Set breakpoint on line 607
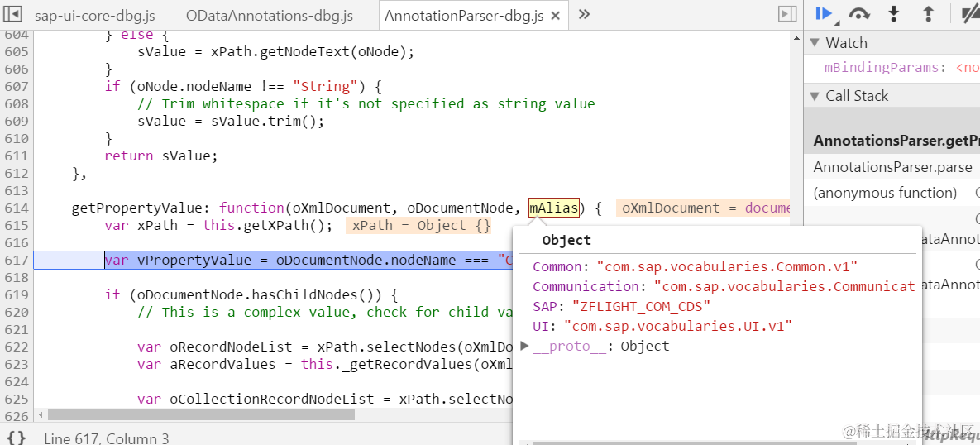This screenshot has height=445, width=980. coord(15,86)
